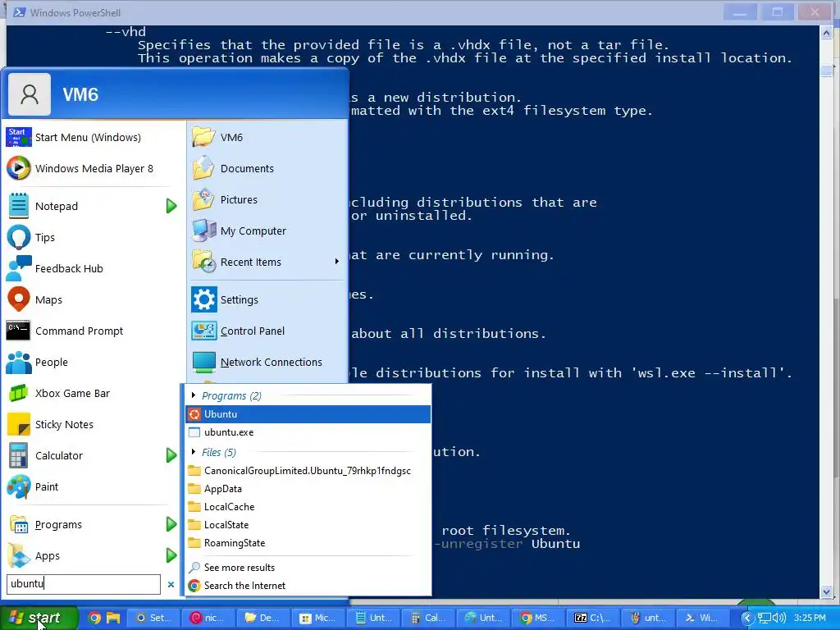Open the VM6 user folder
The width and height of the screenshot is (840, 630).
point(268,138)
